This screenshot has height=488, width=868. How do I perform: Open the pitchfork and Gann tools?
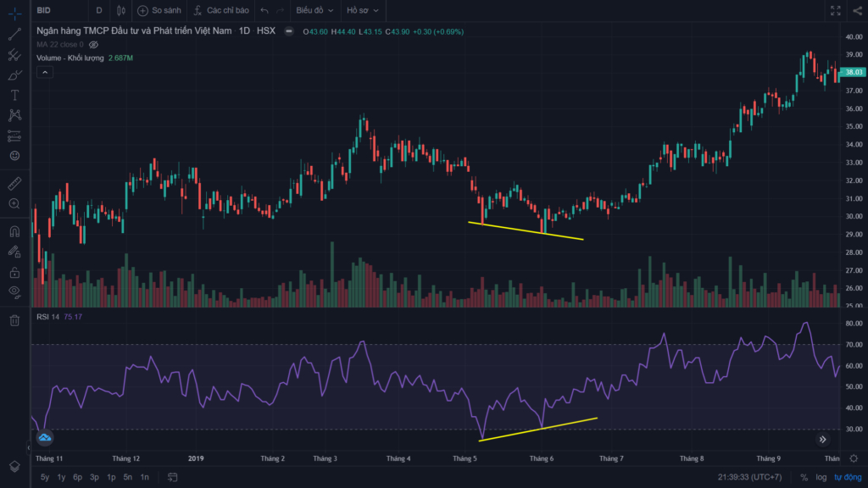pyautogui.click(x=15, y=55)
